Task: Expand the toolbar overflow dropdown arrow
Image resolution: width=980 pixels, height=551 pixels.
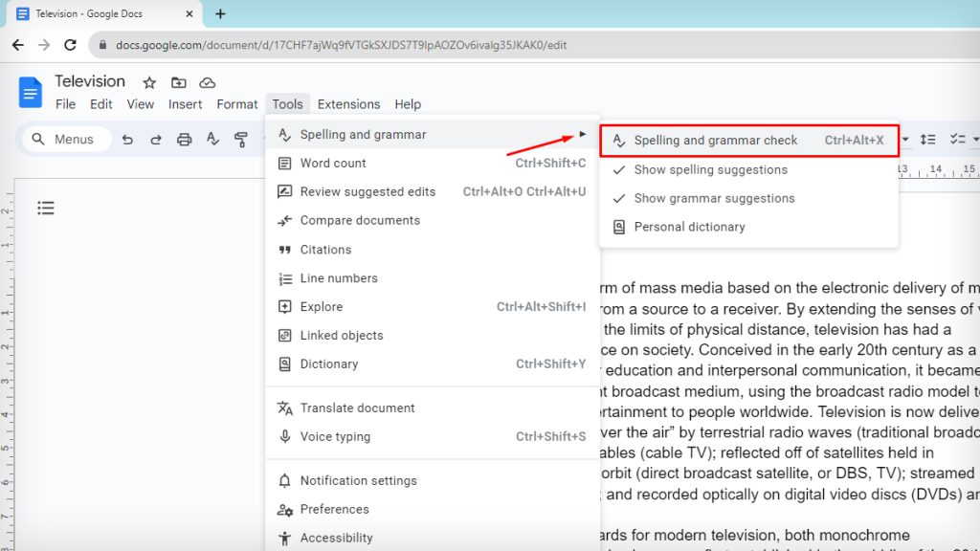Action: tap(905, 139)
